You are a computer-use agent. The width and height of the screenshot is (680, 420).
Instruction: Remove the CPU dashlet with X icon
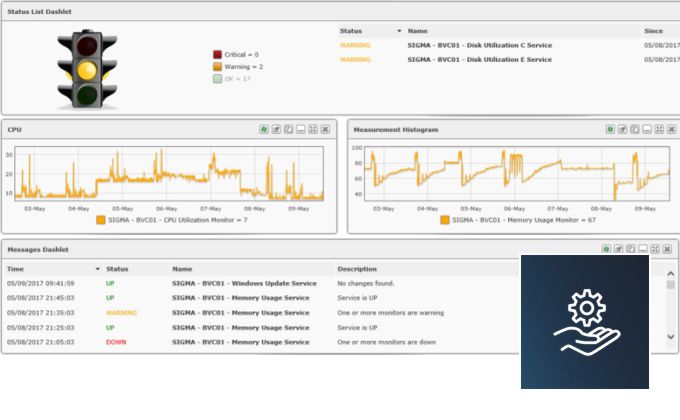(325, 129)
